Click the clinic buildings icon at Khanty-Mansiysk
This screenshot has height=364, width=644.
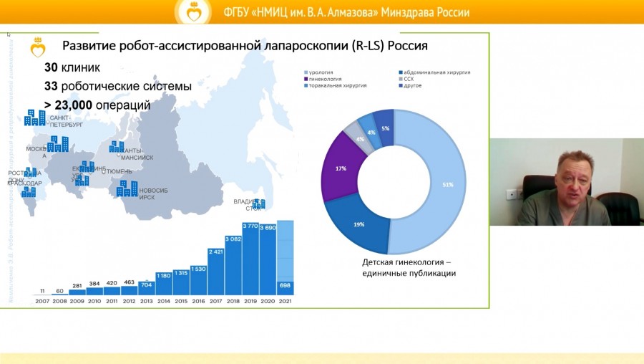116,147
